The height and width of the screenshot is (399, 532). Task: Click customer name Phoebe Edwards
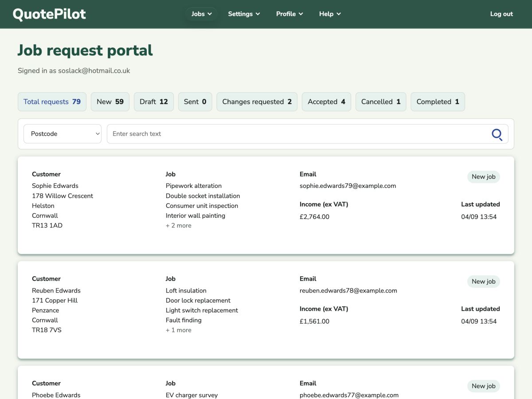56,395
